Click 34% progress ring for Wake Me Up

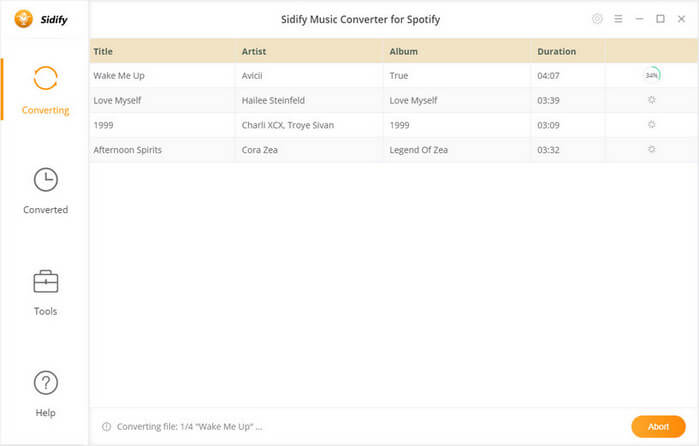coord(651,75)
